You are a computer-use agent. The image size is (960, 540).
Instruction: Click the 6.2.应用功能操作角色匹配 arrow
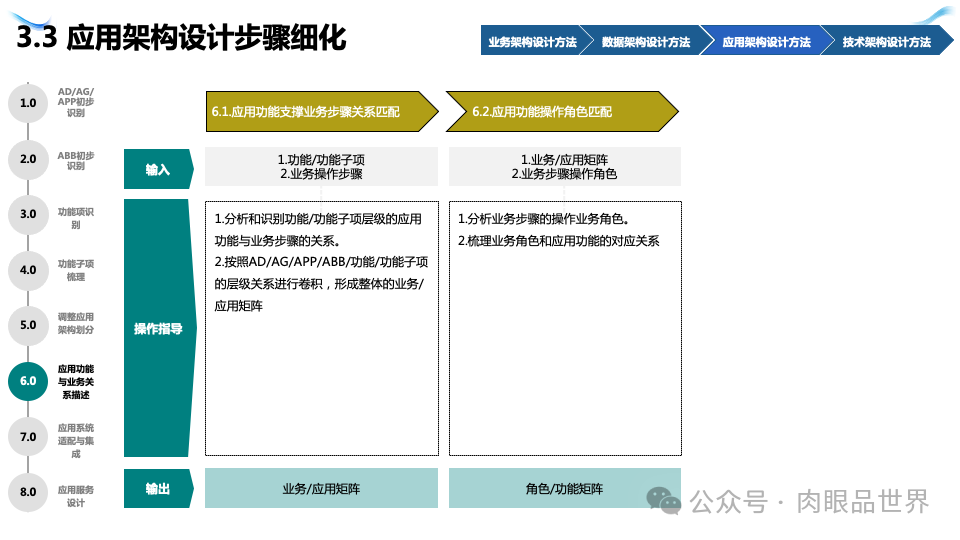562,111
